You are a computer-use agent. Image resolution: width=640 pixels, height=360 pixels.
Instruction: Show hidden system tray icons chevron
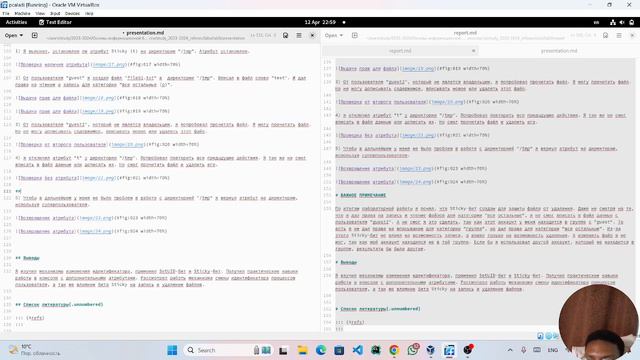tap(510, 350)
